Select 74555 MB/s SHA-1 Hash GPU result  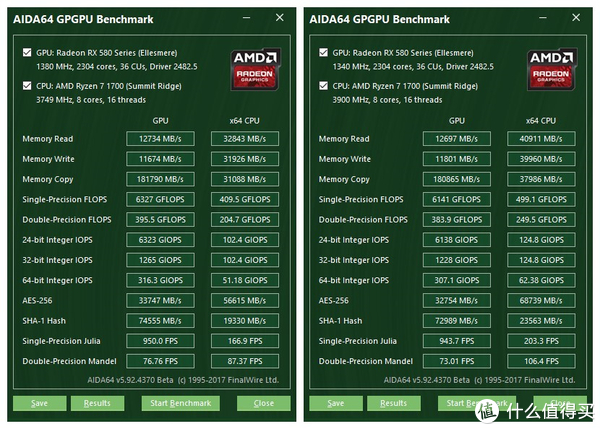160,321
